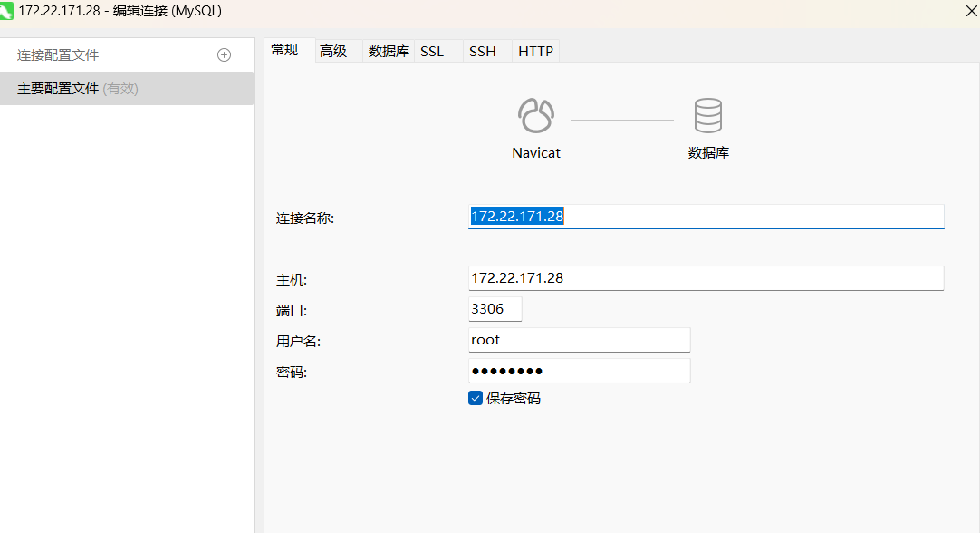
Task: Click the 主机 host input field
Action: [706, 278]
